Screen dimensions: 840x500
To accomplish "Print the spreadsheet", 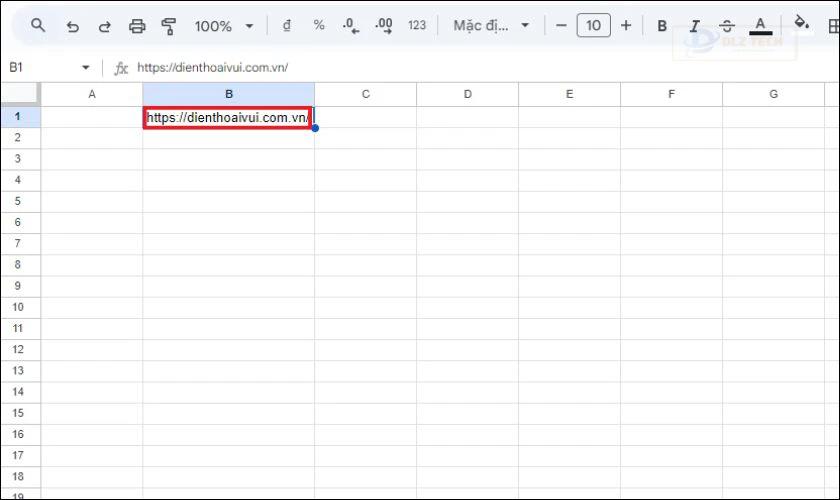I will pyautogui.click(x=137, y=26).
